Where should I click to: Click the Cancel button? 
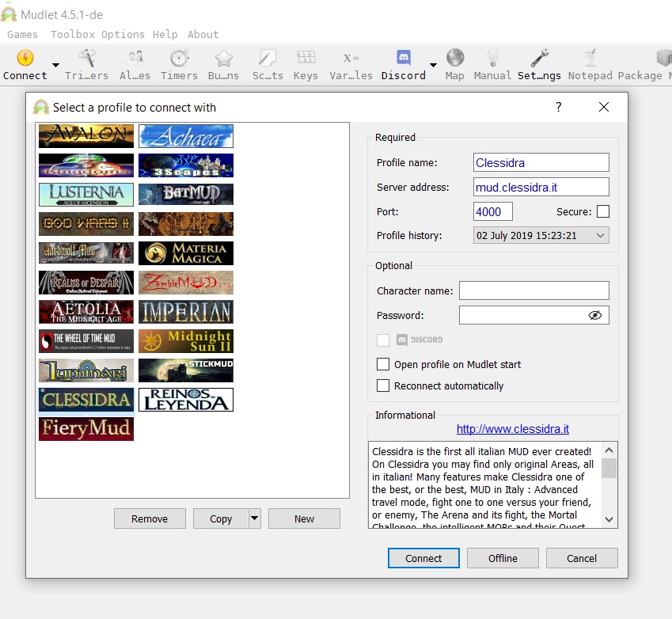(582, 558)
